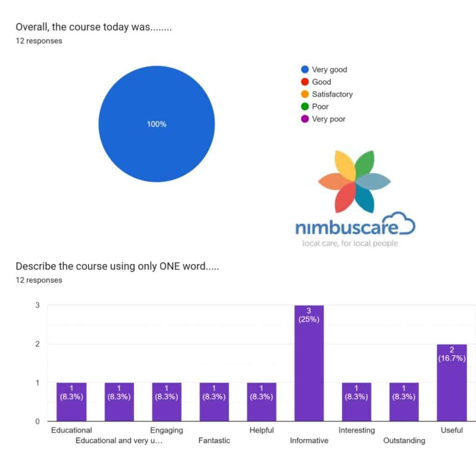Select the Very poor legend label

[329, 119]
